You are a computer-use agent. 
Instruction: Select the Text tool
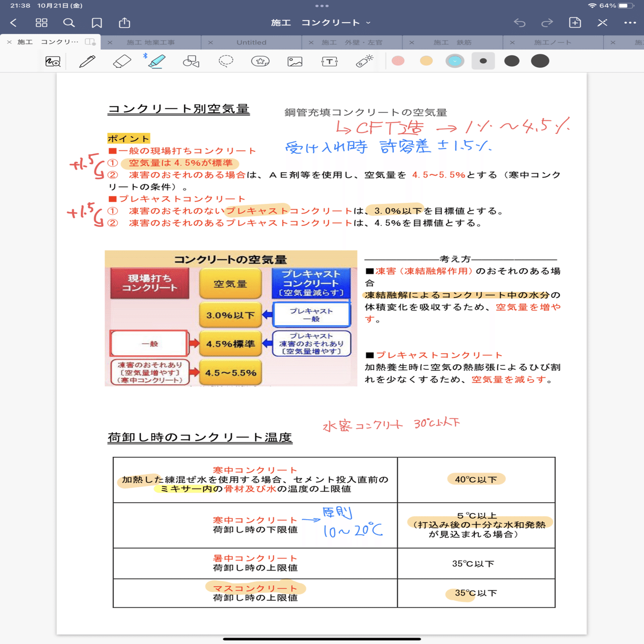(x=329, y=61)
